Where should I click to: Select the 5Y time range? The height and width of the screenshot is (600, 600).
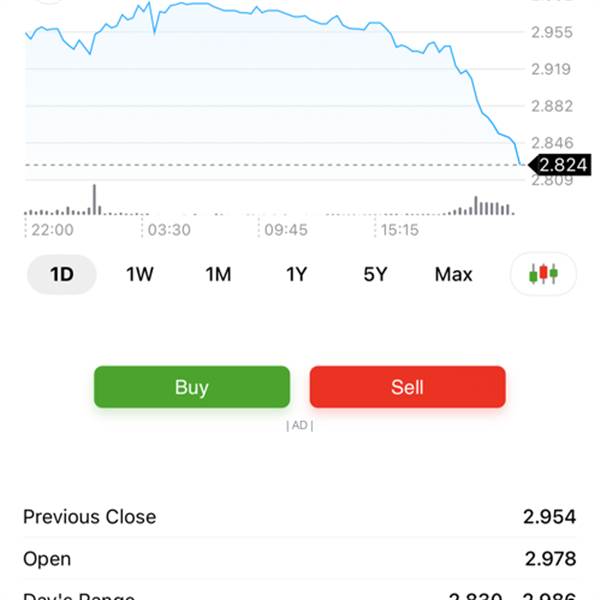375,274
